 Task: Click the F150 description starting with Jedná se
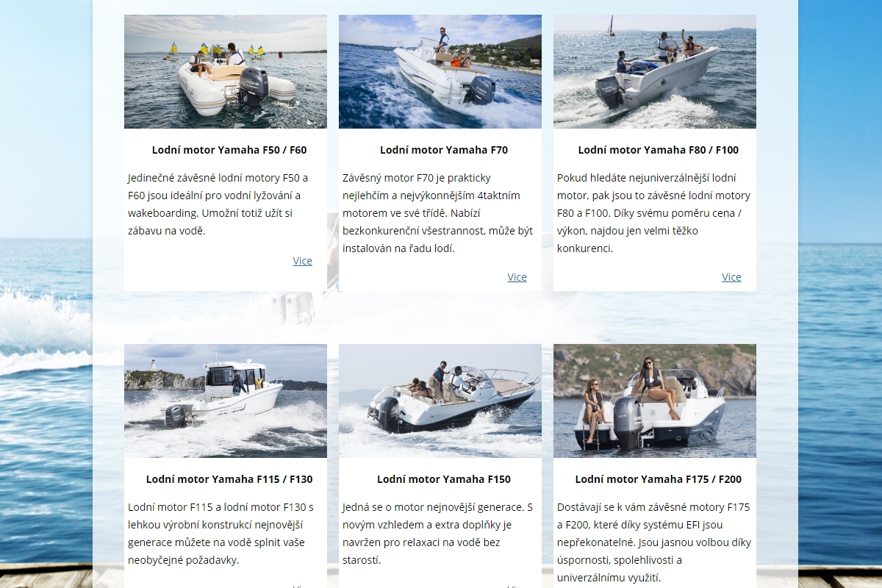(x=437, y=534)
